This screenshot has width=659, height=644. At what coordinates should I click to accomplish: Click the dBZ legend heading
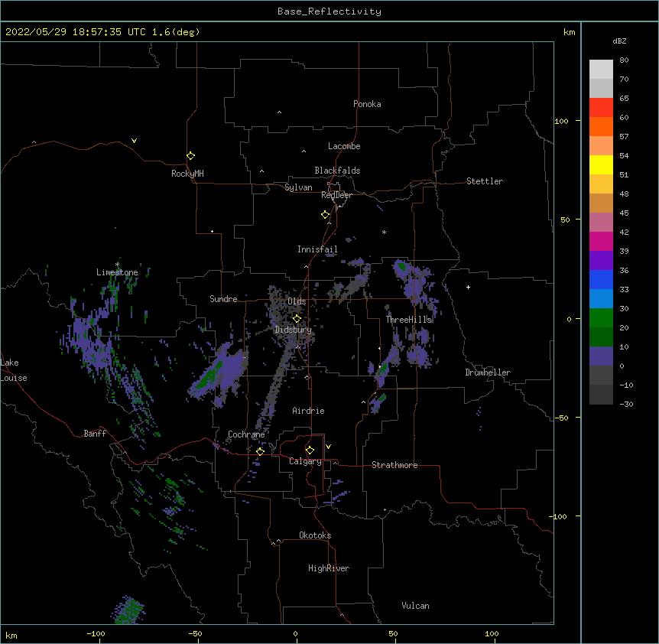point(619,41)
